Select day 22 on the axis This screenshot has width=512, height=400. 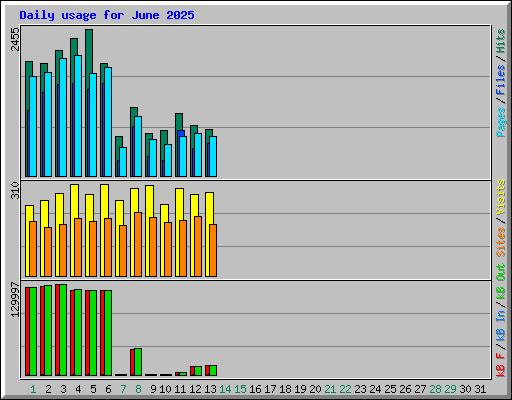click(345, 389)
